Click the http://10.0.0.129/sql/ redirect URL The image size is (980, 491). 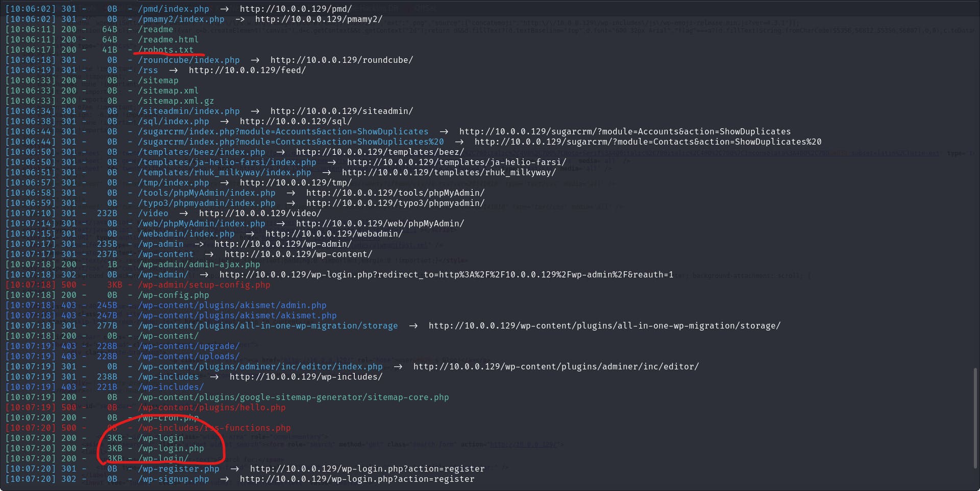tap(296, 121)
